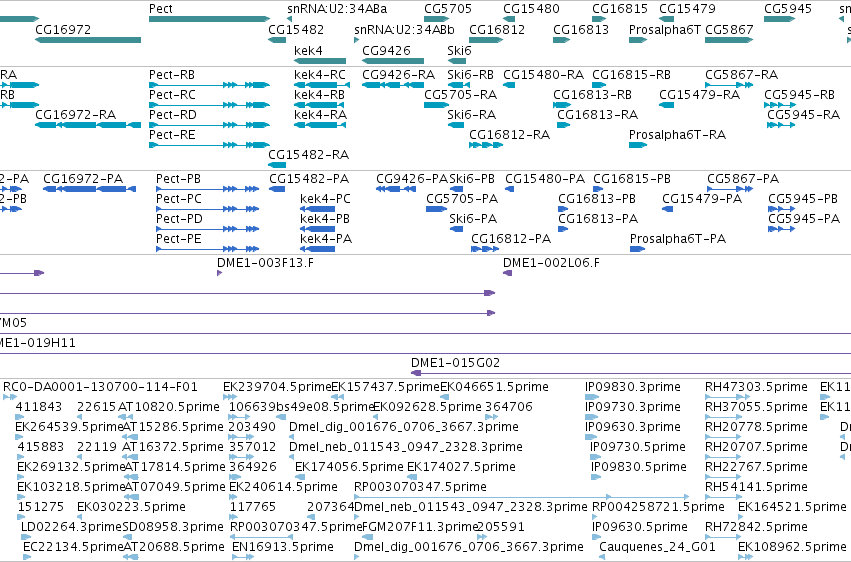Click the Cauquenes_24_G01 EST label
851x562 pixels.
pyautogui.click(x=657, y=546)
